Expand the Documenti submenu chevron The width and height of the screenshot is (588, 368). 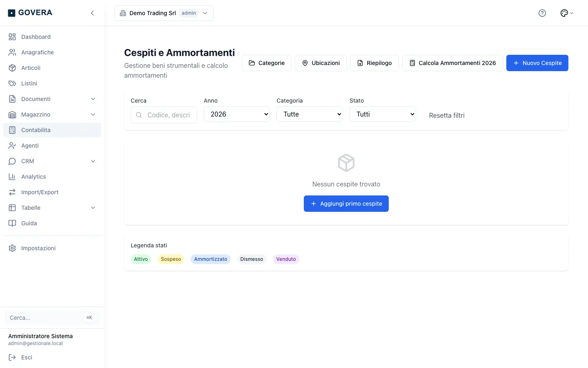click(x=93, y=99)
